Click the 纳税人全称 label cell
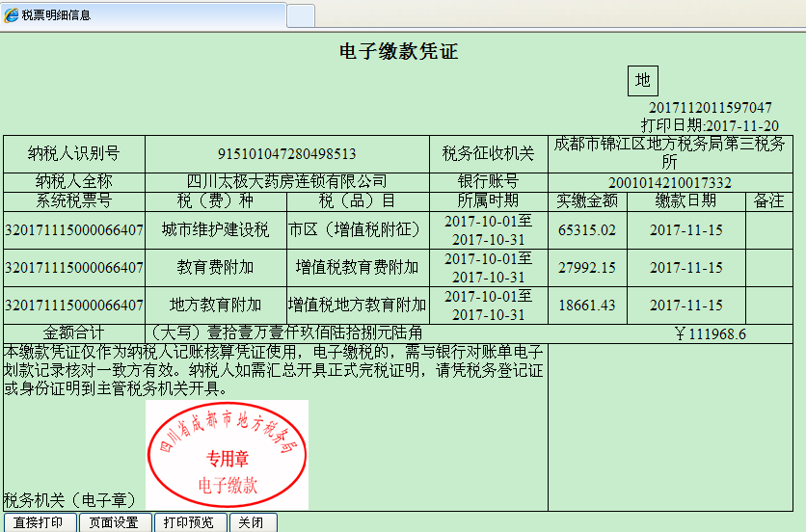The image size is (806, 532). 74,182
